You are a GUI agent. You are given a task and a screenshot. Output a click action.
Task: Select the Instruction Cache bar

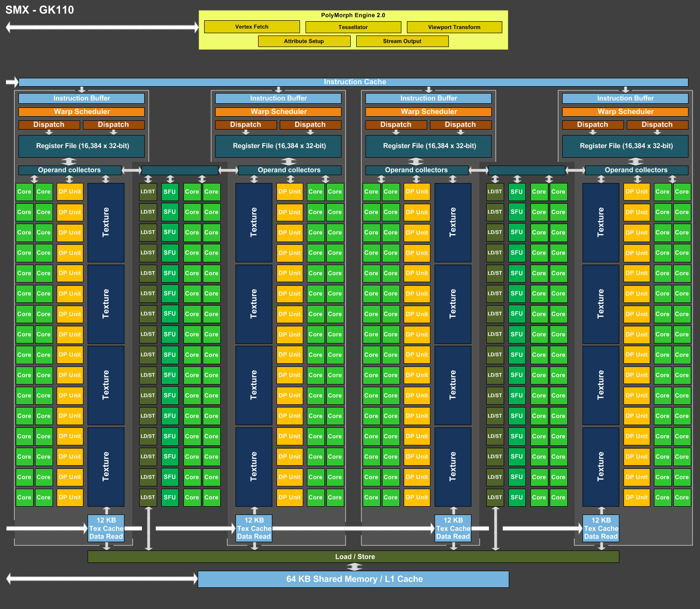(x=353, y=82)
